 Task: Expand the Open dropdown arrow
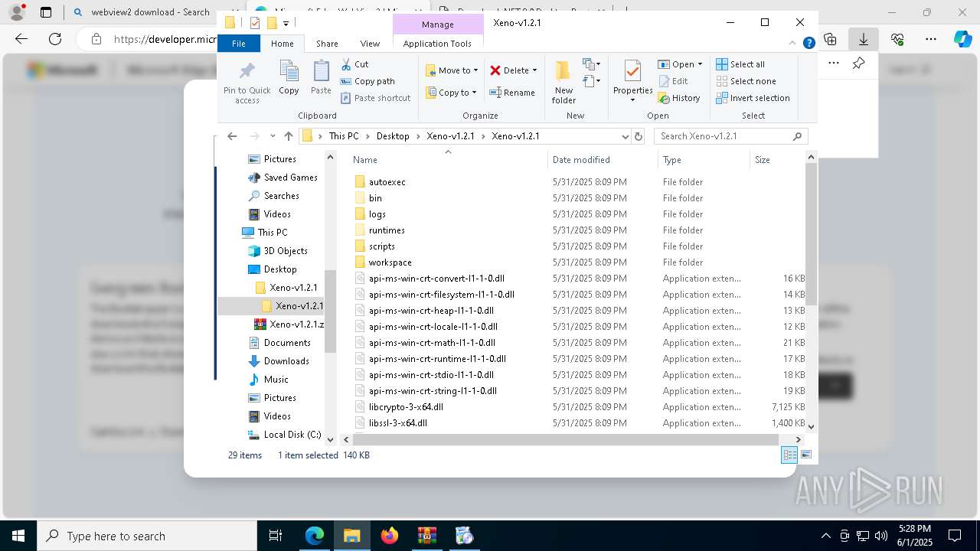(700, 64)
